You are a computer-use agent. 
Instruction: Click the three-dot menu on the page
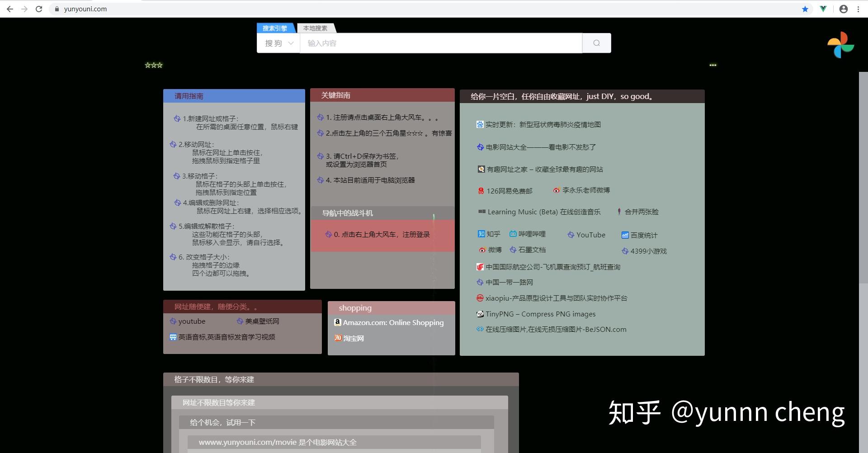713,65
